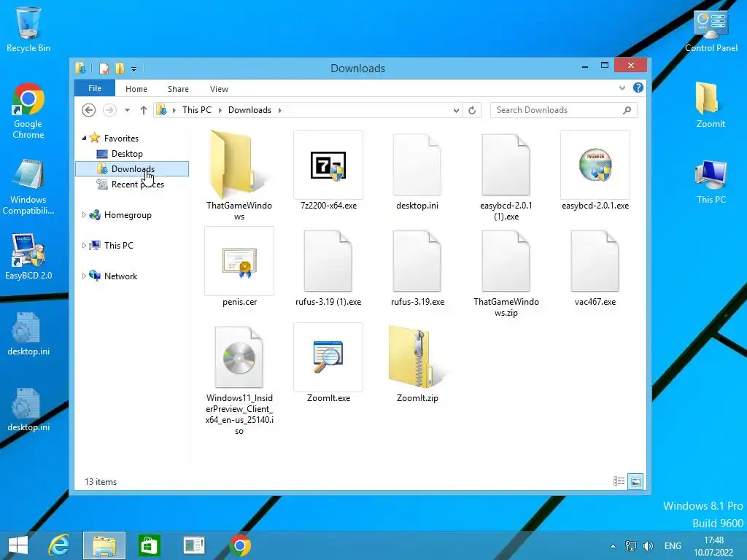The height and width of the screenshot is (560, 747).
Task: Select the EasyBCD 2.0 desktop shortcut
Action: 28,257
